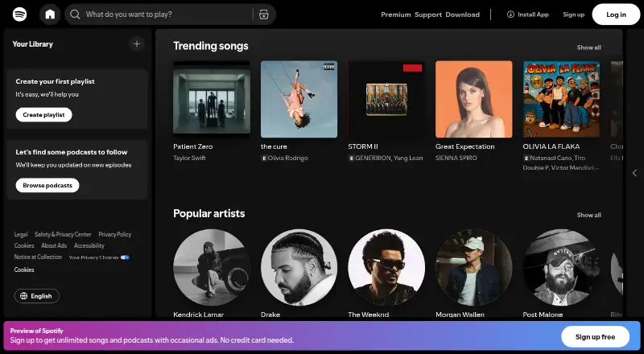The width and height of the screenshot is (644, 354).
Task: Click the About Ads link
Action: coord(54,245)
